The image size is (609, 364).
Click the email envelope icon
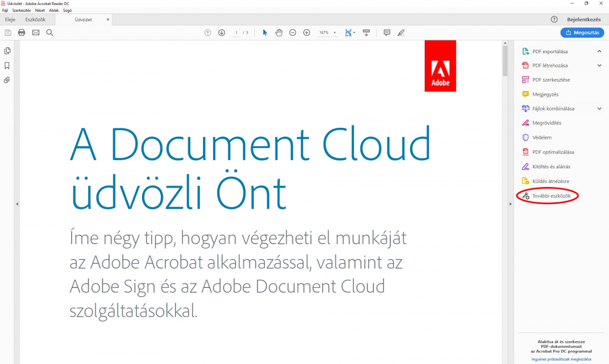(x=36, y=32)
